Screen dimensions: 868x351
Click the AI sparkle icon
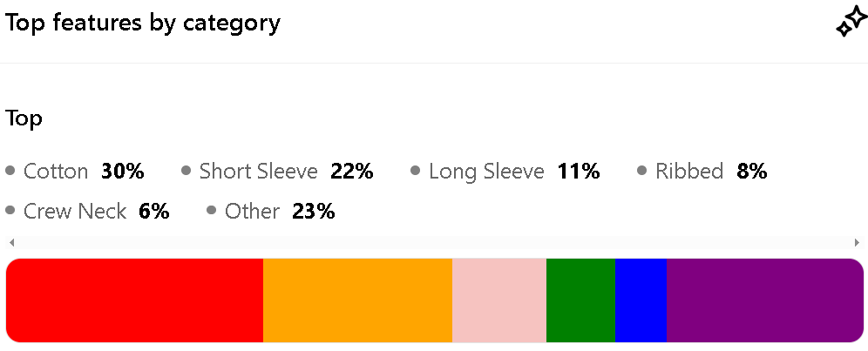(851, 24)
